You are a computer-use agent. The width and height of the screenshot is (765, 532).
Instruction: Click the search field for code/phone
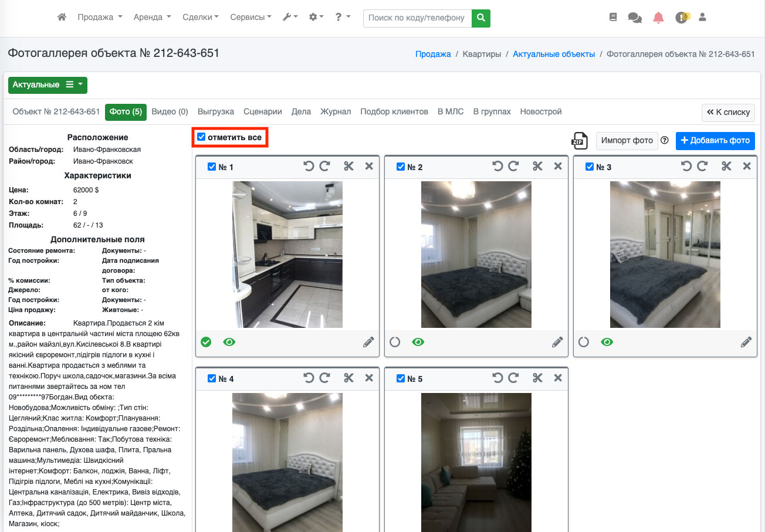point(418,18)
